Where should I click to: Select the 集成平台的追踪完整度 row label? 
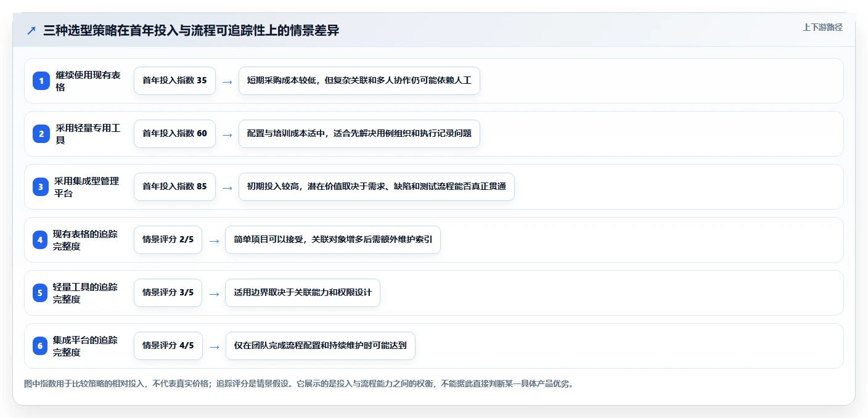click(86, 346)
